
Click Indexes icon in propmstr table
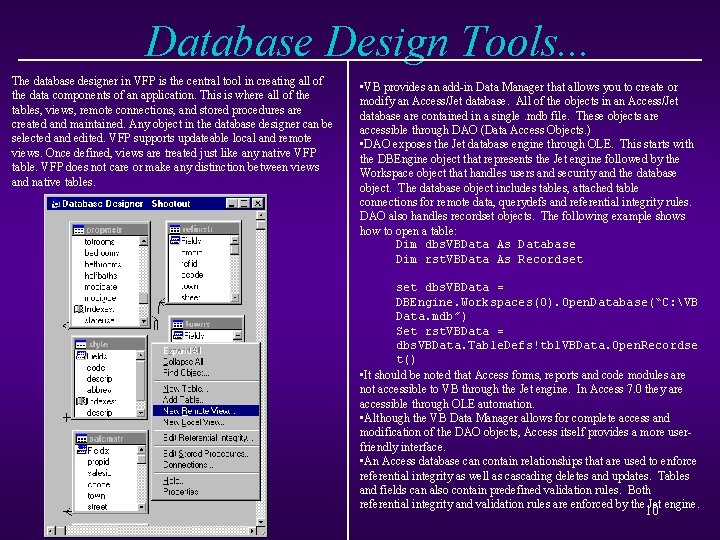point(79,309)
